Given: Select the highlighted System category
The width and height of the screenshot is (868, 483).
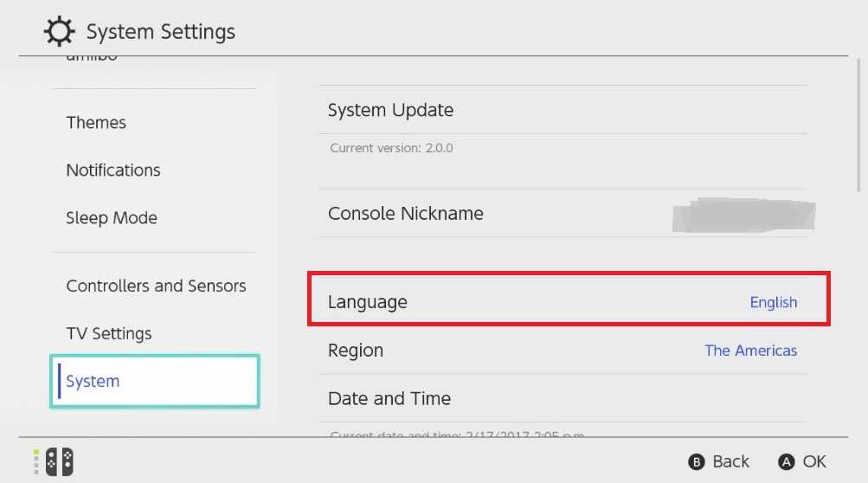Looking at the screenshot, I should coord(93,381).
